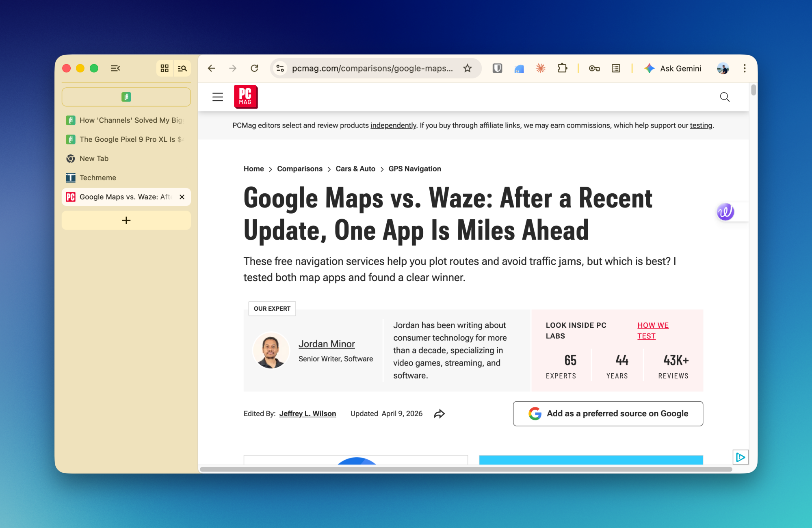This screenshot has height=528, width=812.
Task: Click the PCMag logo
Action: click(245, 97)
